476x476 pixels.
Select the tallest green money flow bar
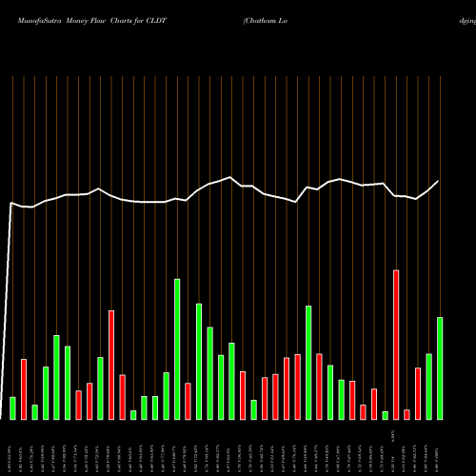pos(177,349)
